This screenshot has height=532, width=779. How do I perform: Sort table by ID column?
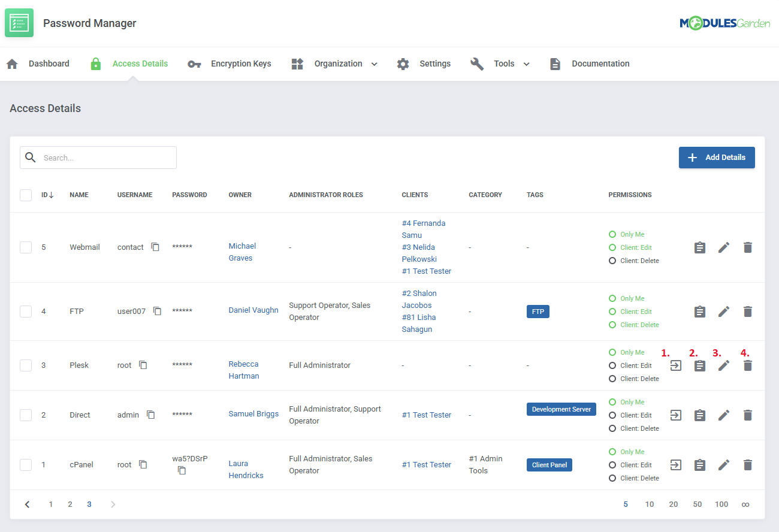coord(47,195)
